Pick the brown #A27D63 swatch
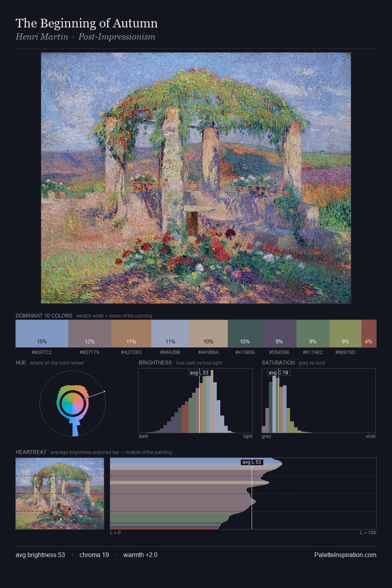This screenshot has width=392, height=588. (x=131, y=334)
